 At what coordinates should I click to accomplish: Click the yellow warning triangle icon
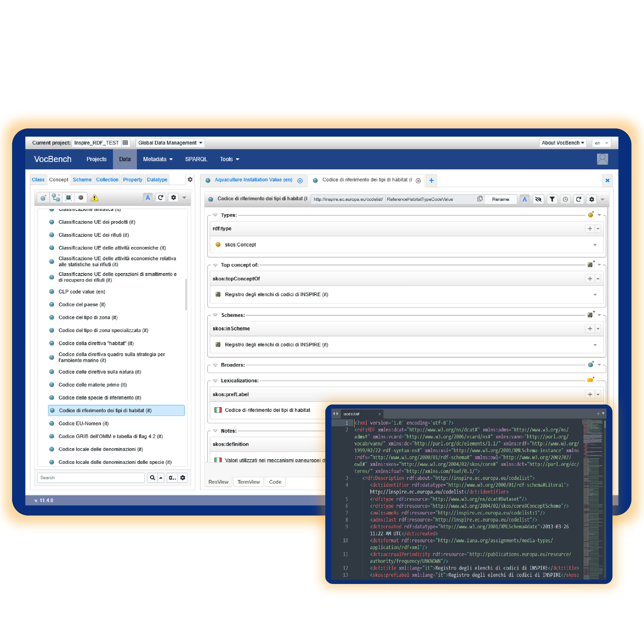[x=95, y=198]
